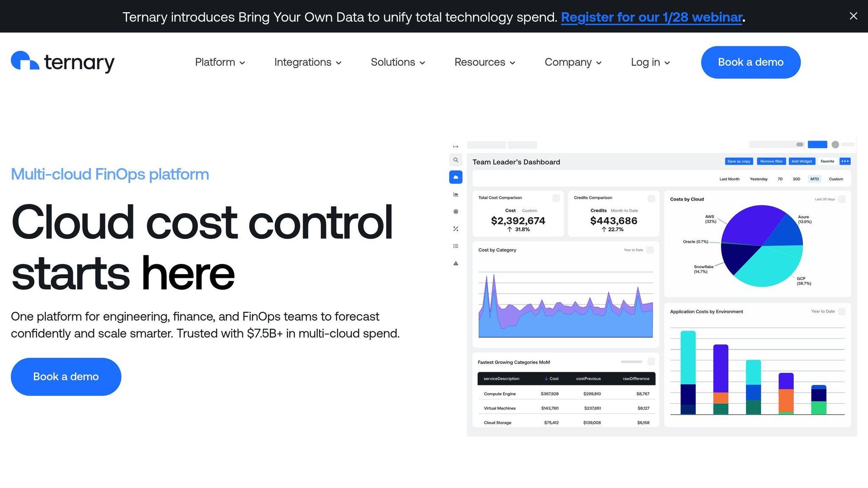Expand the Solutions menu chevron
The height and width of the screenshot is (488, 868).
pos(422,63)
